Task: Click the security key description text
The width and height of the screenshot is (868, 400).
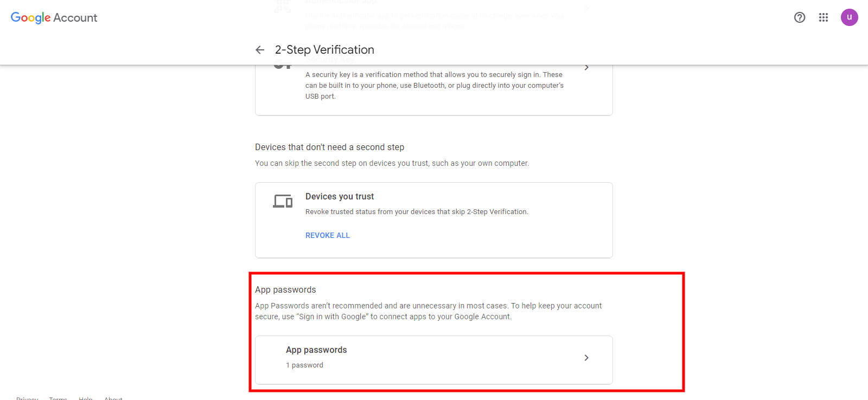Action: tap(434, 86)
